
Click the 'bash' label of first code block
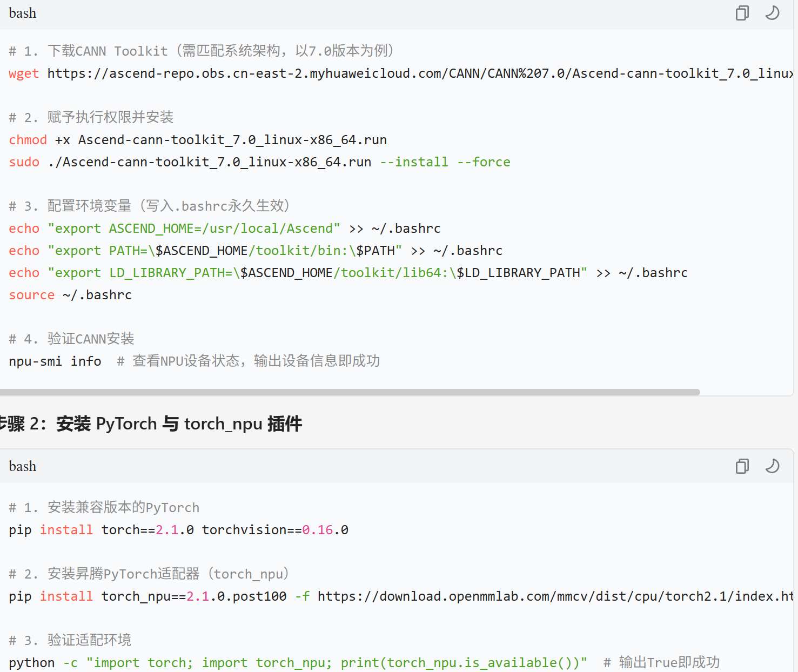[x=23, y=13]
